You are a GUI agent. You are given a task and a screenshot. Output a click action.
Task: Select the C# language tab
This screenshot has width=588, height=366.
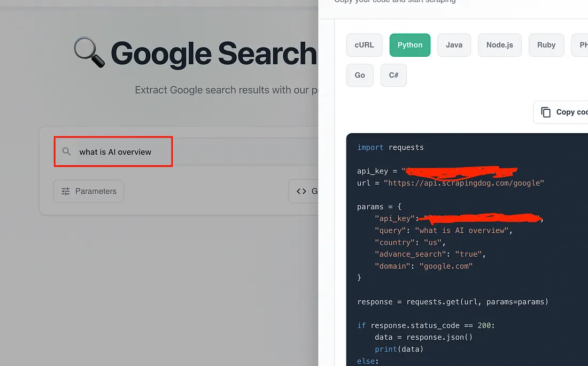click(x=393, y=75)
